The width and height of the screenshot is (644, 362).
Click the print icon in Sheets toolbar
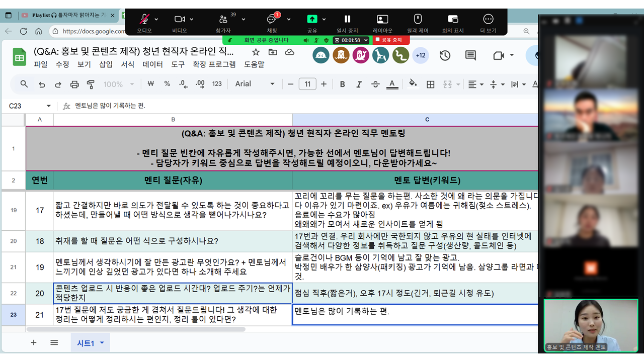click(74, 84)
